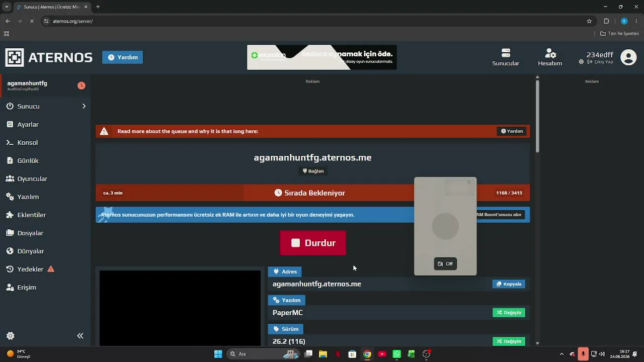Expand the Sunucu submenu chevron
644x362 pixels.
(84, 106)
